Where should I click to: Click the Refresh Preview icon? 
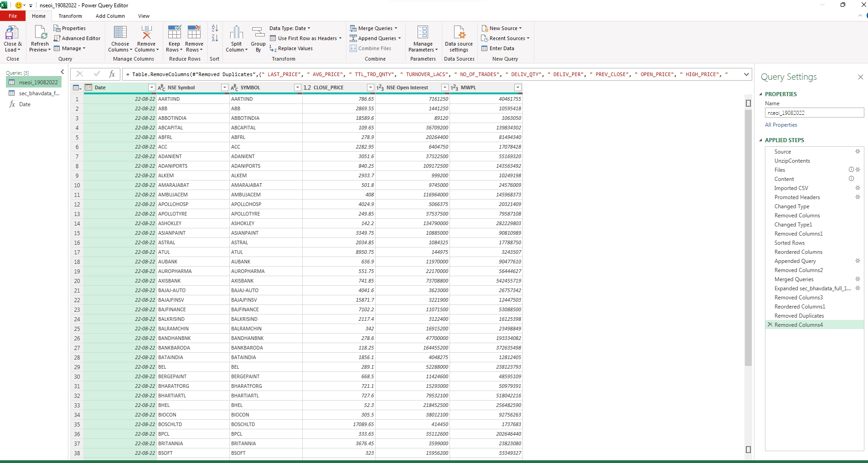click(40, 33)
